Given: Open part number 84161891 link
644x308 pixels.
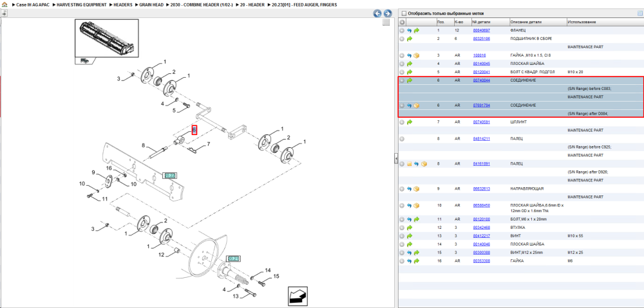Looking at the screenshot, I should coord(481,163).
